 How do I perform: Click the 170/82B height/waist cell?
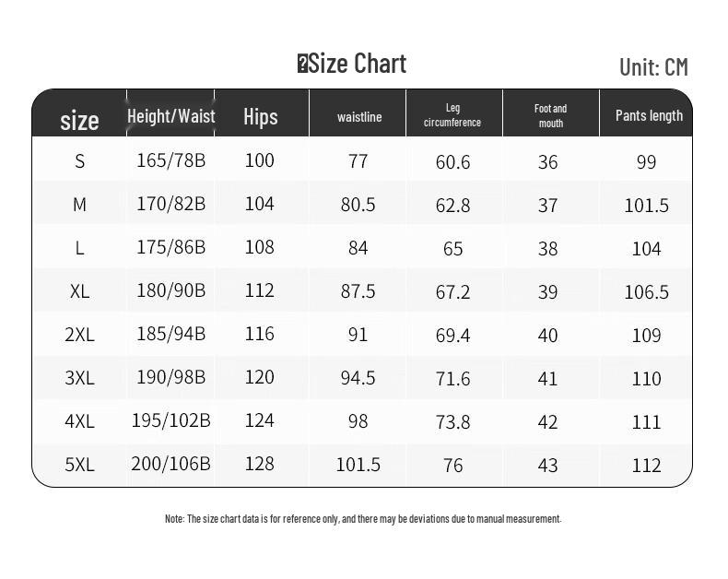pos(170,204)
